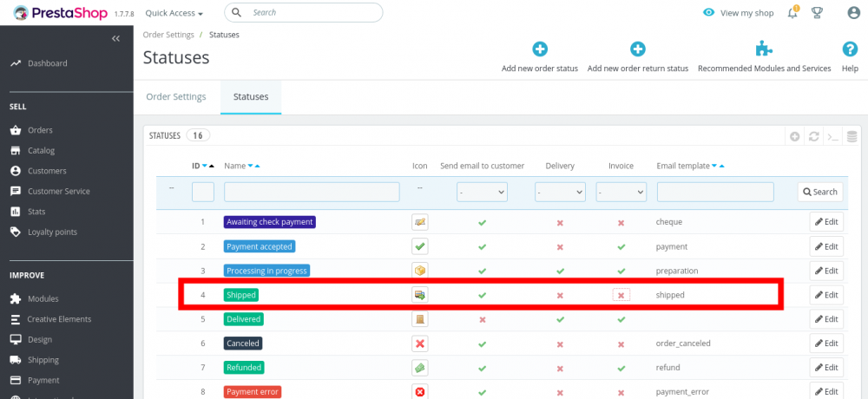Viewport: 868px width, 399px height.
Task: Refresh the statuses list icon
Action: 813,136
